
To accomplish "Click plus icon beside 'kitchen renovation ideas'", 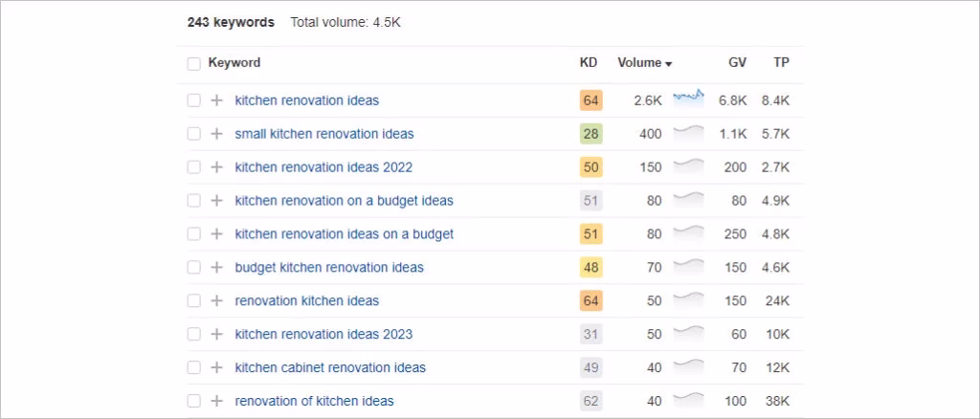I will pos(216,100).
